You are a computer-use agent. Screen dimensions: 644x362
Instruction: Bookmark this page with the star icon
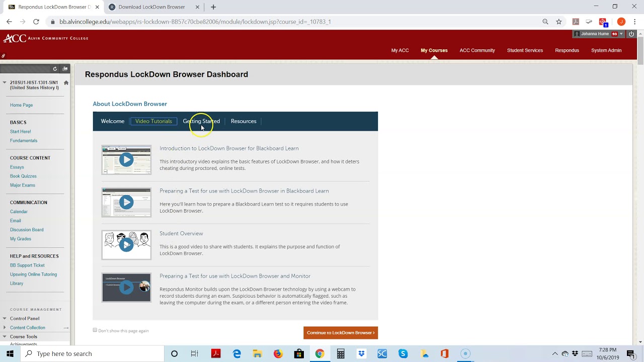pos(558,22)
